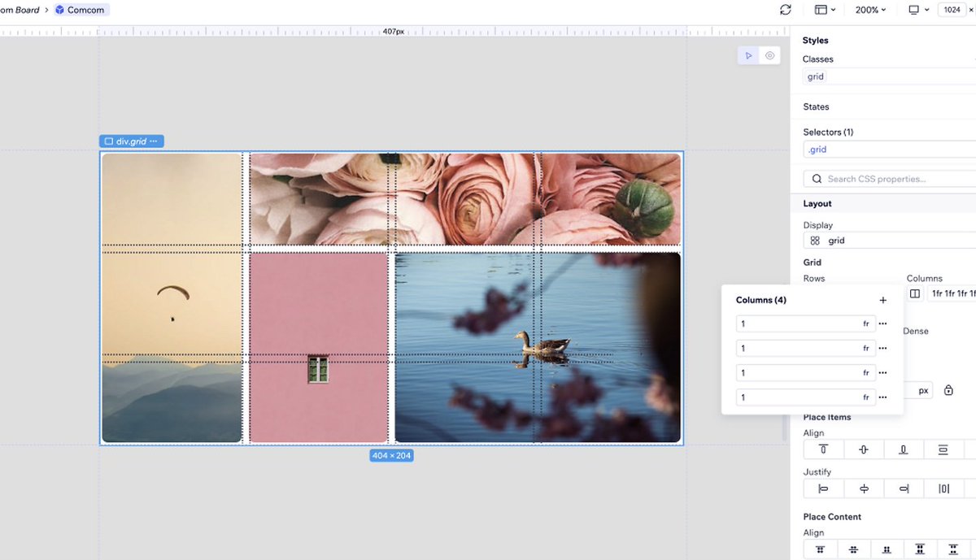The height and width of the screenshot is (560, 976).
Task: Click the States label in Styles panel
Action: coord(816,106)
